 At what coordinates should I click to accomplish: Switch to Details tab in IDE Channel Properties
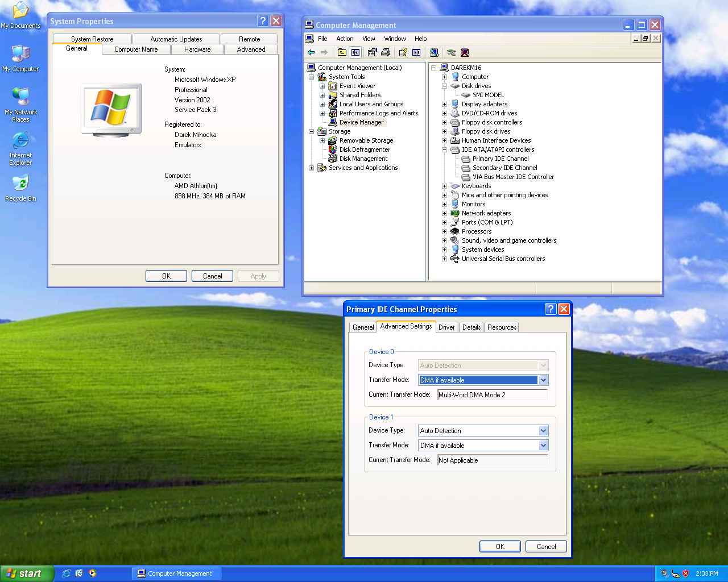pos(471,327)
